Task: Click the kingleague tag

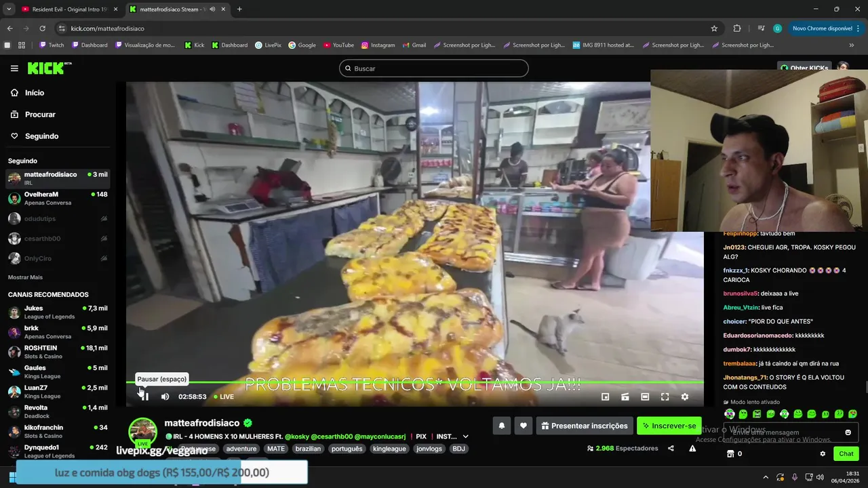Action: tap(389, 449)
